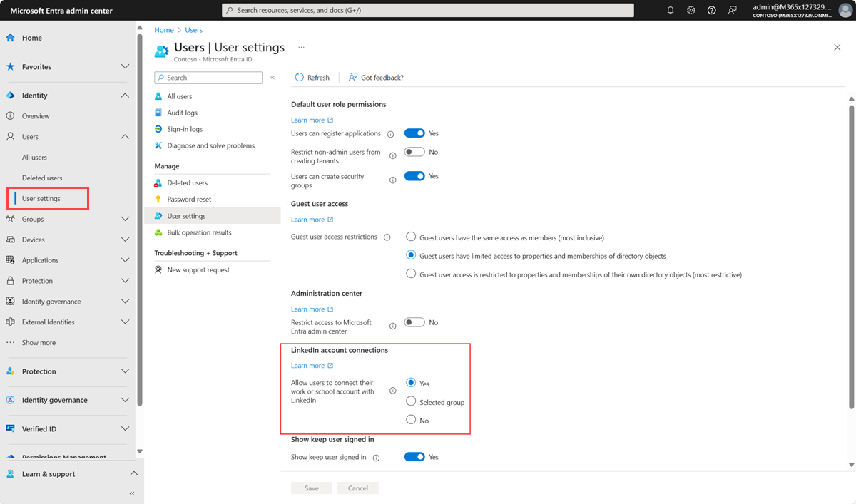Open All users in left navigation
Screen dimensions: 856x504
pyautogui.click(x=34, y=158)
